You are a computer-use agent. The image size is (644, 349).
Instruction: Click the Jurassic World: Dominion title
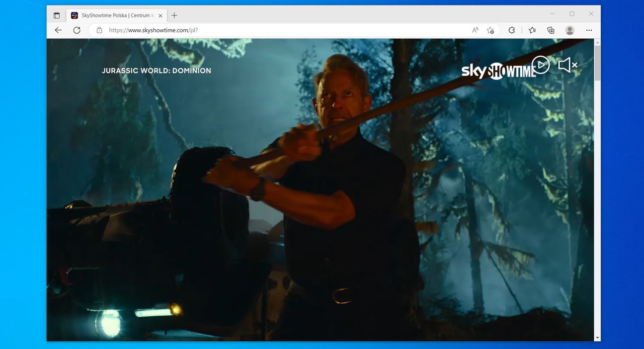pyautogui.click(x=156, y=71)
